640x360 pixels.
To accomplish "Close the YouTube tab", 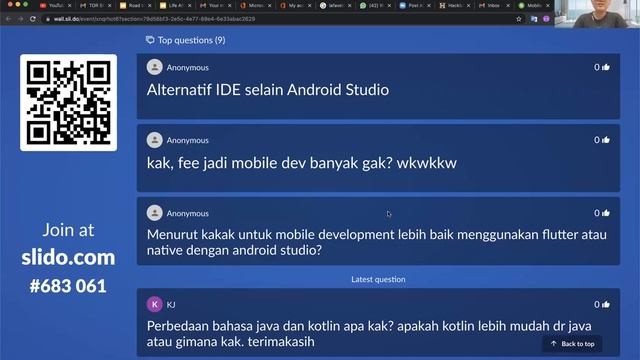I will [x=69, y=5].
